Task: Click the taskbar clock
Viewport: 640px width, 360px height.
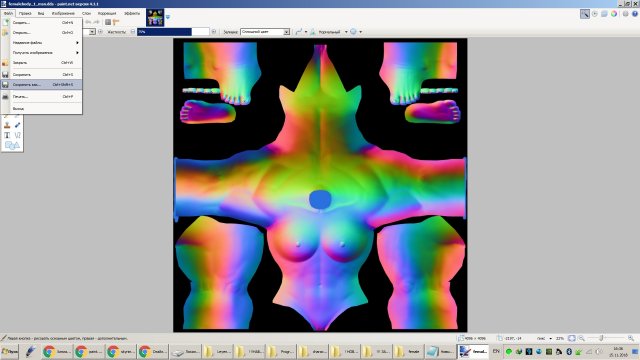Action: (618, 351)
